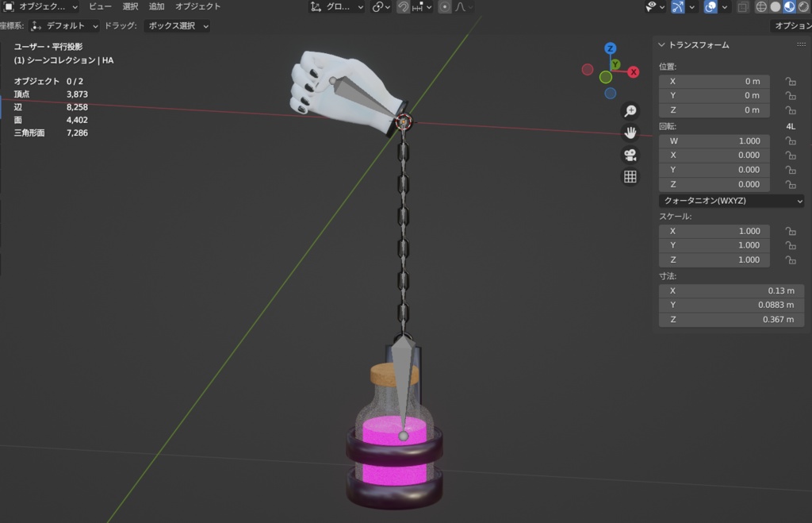Image resolution: width=812 pixels, height=523 pixels.
Task: Lock the rotation X component
Action: [791, 155]
